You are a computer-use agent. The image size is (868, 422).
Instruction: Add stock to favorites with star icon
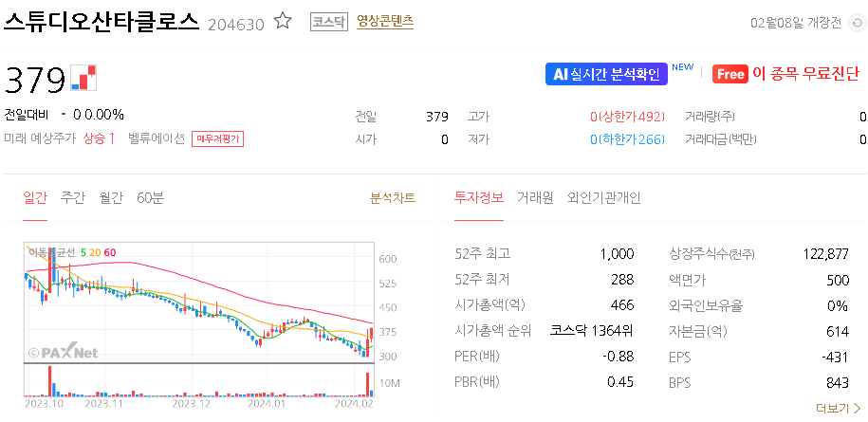(283, 22)
